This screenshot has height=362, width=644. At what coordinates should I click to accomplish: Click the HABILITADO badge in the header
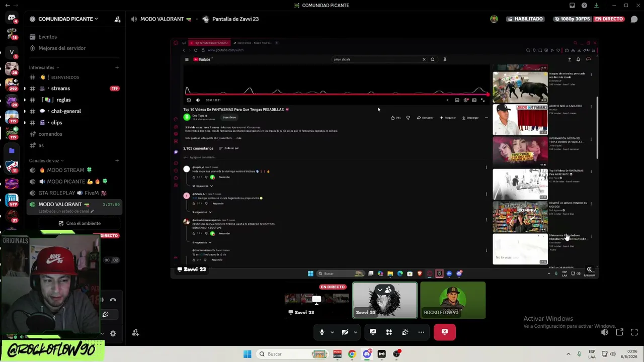click(525, 19)
